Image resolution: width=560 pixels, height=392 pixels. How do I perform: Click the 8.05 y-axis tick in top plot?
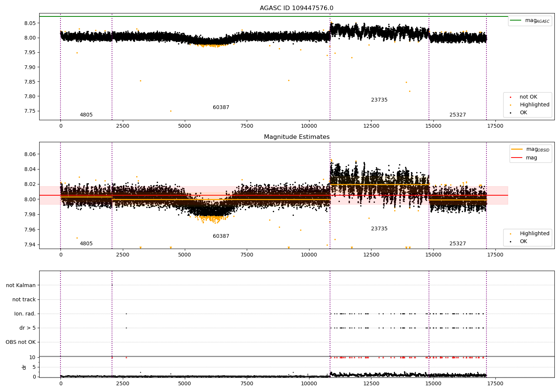coord(30,23)
